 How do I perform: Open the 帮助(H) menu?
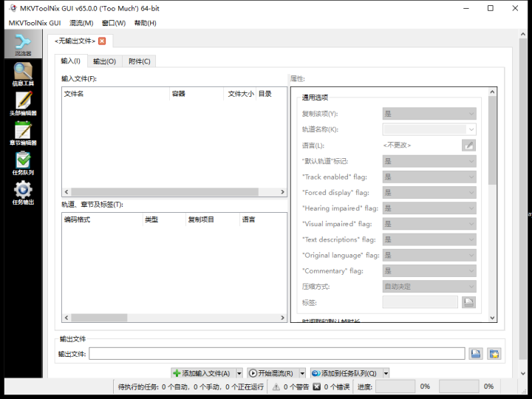[146, 23]
